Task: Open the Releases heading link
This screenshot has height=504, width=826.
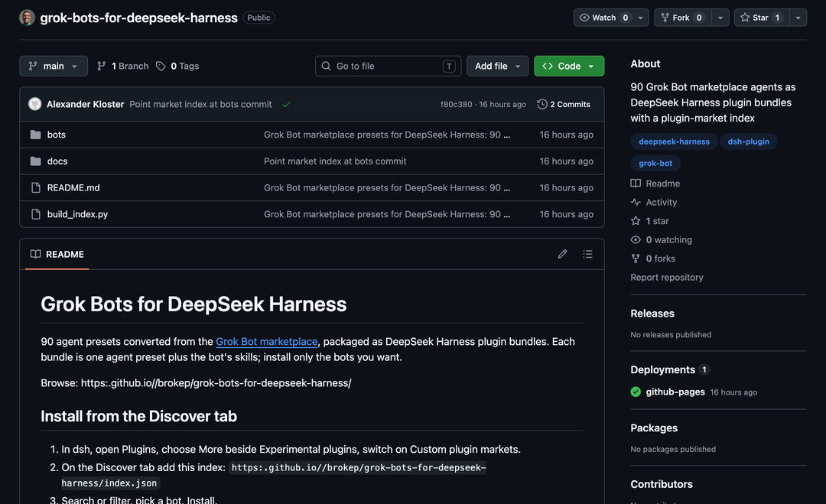Action: point(652,314)
